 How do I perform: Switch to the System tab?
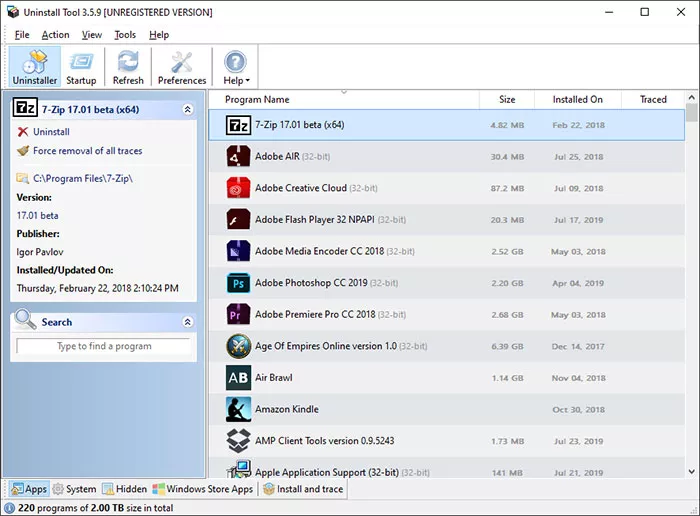pyautogui.click(x=75, y=489)
